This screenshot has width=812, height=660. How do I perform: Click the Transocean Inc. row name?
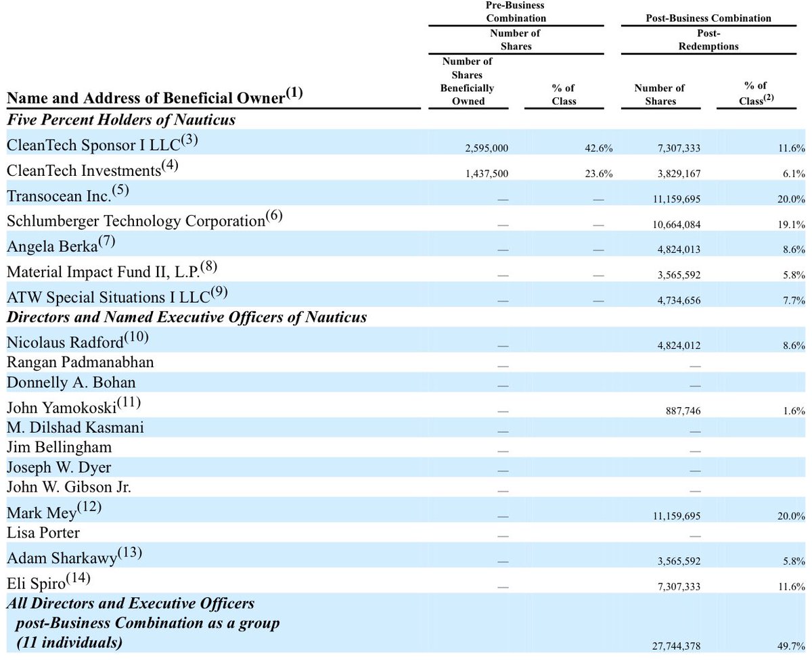coord(68,195)
